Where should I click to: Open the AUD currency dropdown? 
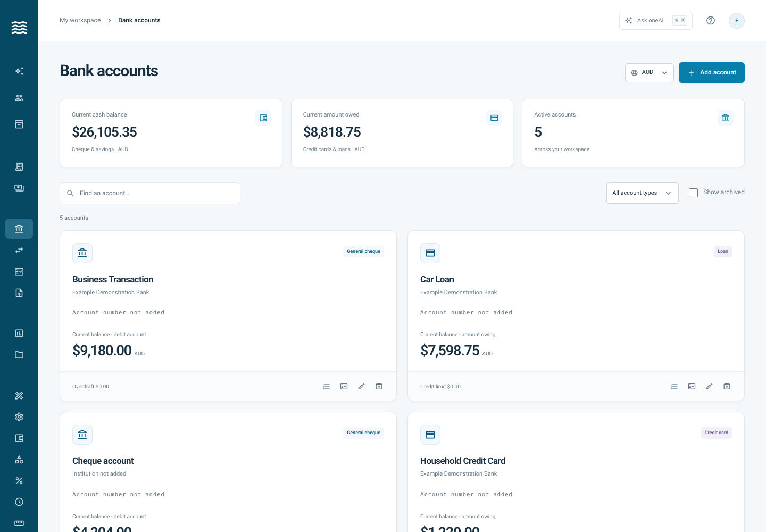point(649,73)
